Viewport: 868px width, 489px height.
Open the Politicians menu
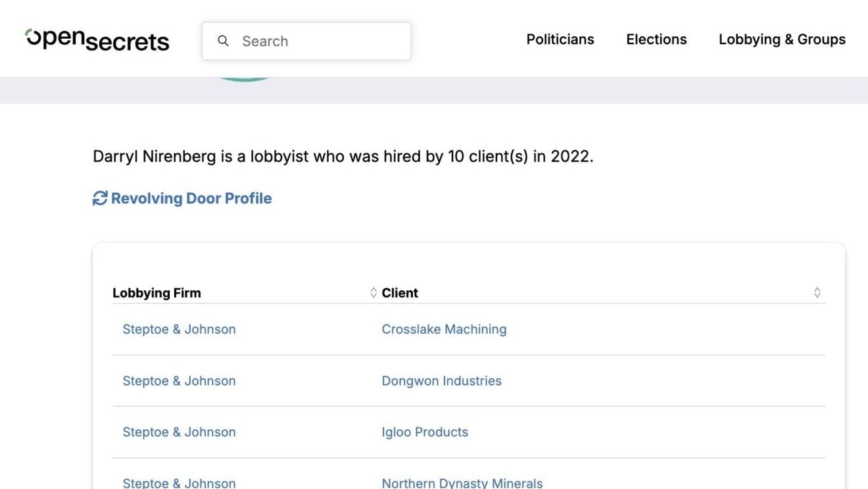tap(560, 39)
